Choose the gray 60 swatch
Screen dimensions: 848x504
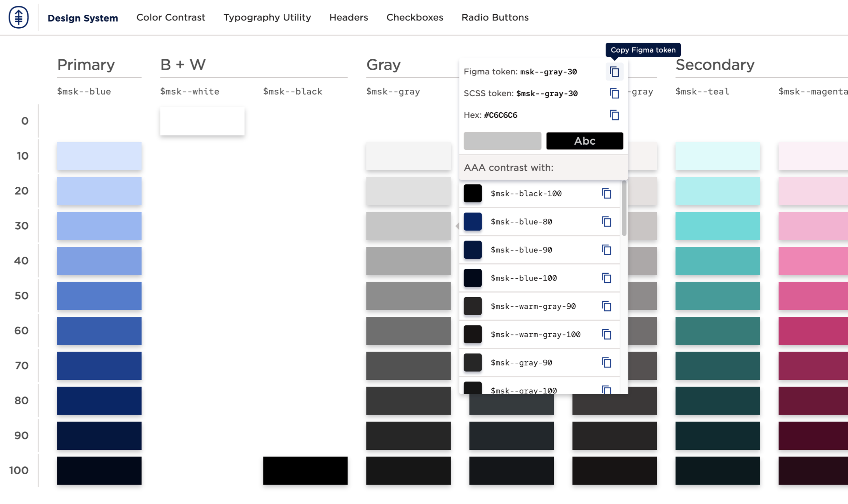coord(408,331)
